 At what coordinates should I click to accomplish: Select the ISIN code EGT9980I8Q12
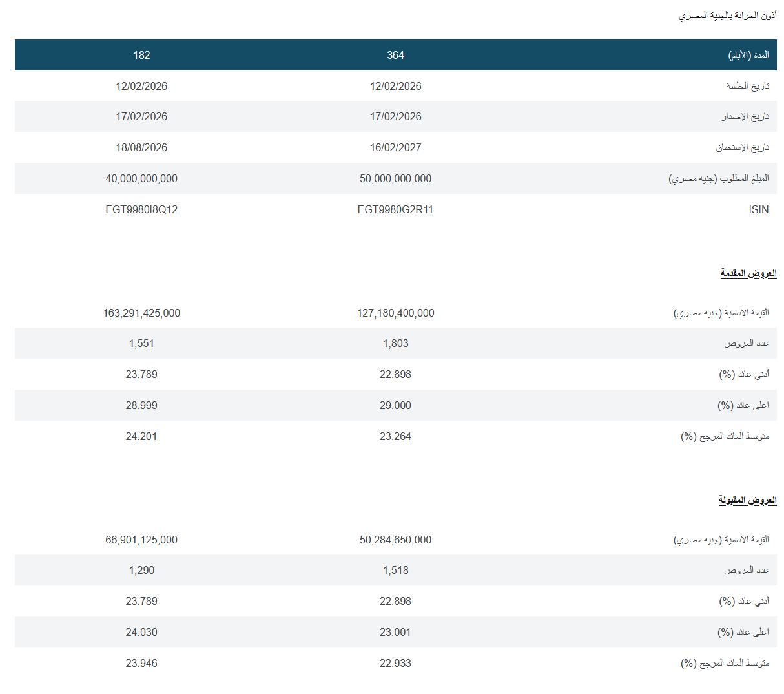(x=141, y=209)
